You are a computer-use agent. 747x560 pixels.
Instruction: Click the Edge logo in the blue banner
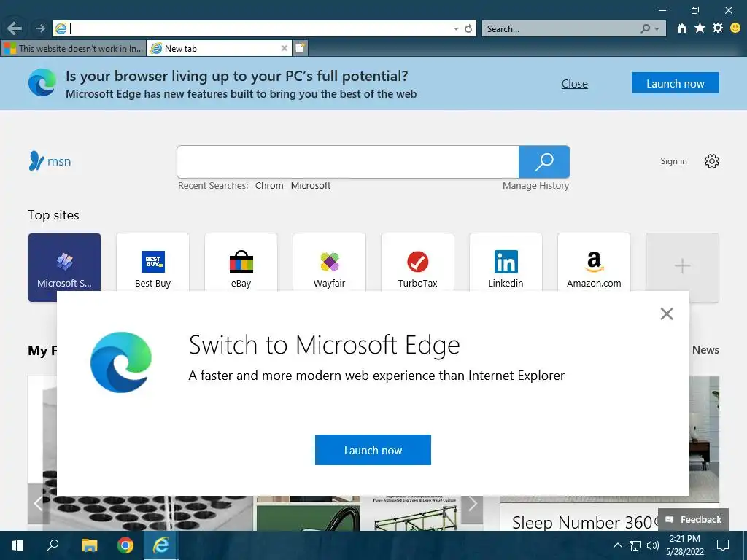pyautogui.click(x=42, y=82)
